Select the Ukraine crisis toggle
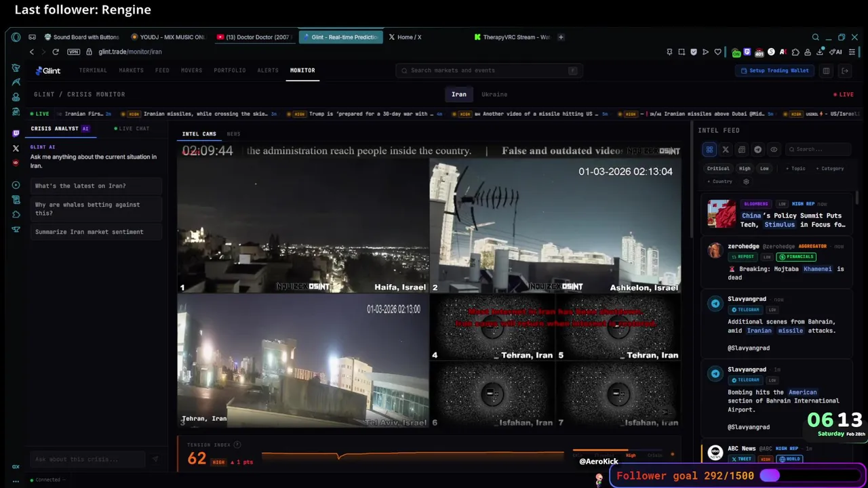 tap(494, 94)
